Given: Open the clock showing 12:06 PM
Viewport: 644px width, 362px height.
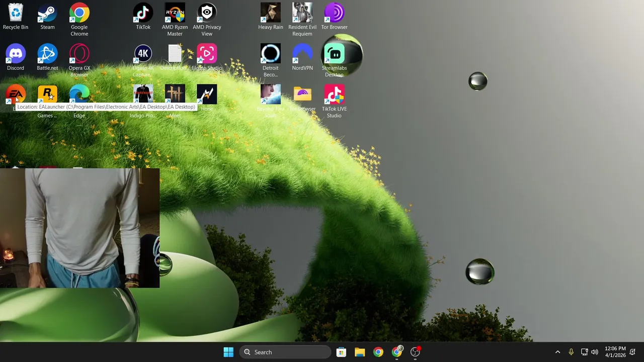Looking at the screenshot, I should tap(615, 352).
